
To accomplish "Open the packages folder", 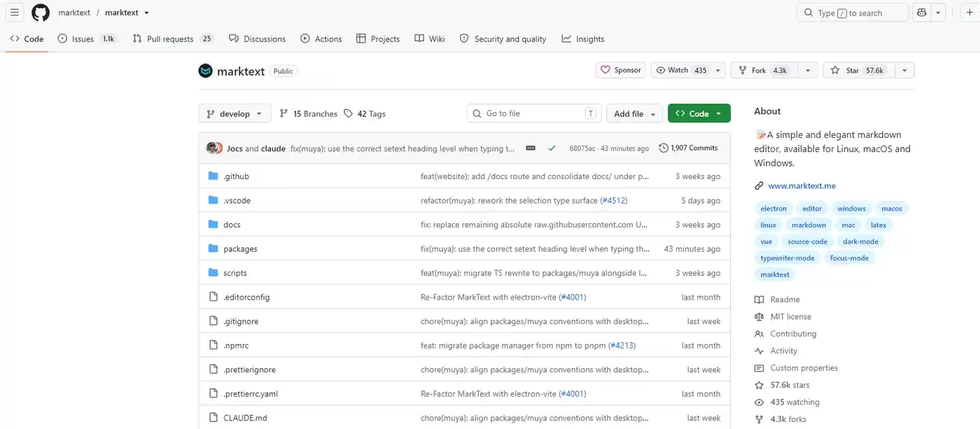I will [240, 249].
